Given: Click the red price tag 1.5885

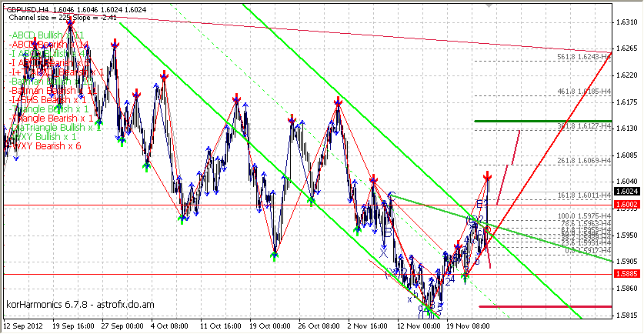Looking at the screenshot, I should click(x=626, y=274).
